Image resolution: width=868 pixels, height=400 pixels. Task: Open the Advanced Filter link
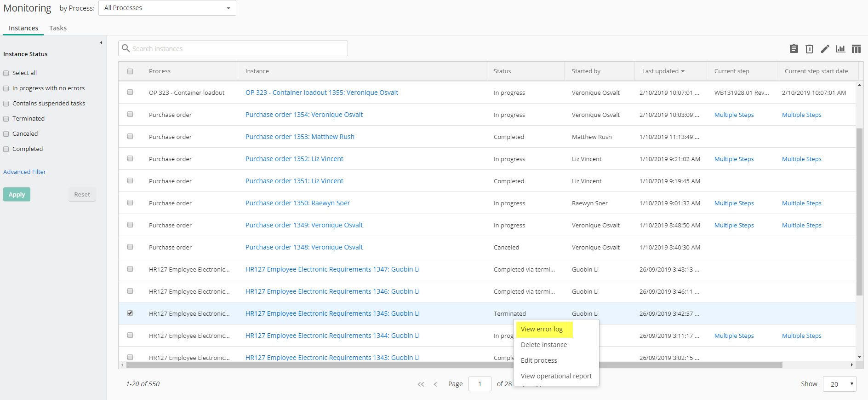(25, 172)
